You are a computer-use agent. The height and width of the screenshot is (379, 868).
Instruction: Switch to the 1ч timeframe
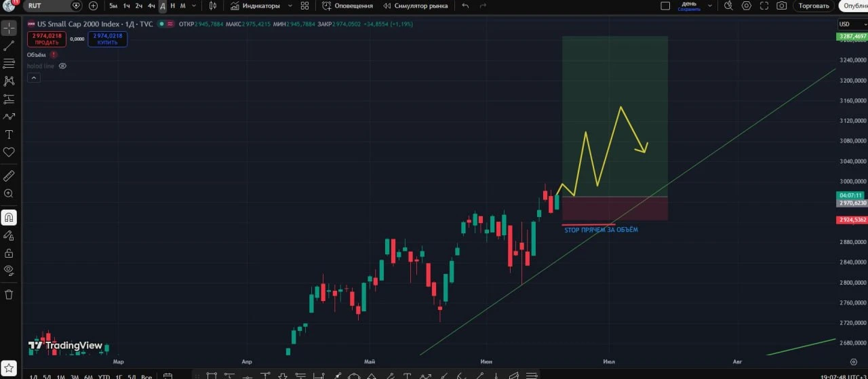pos(126,5)
